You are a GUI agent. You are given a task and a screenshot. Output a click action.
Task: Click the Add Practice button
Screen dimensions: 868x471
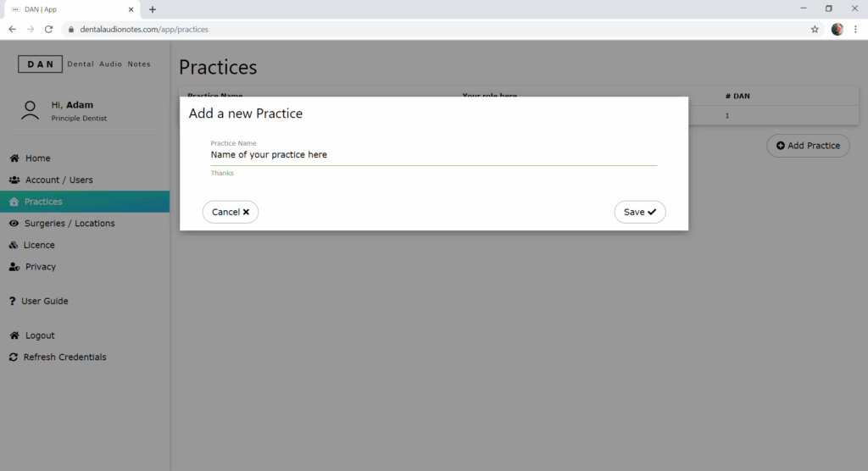808,146
